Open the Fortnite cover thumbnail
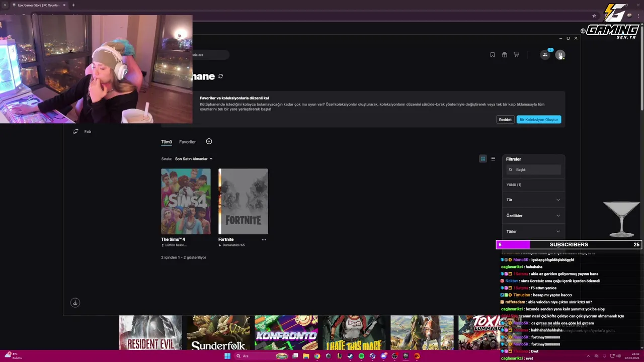644x362 pixels. point(243,201)
